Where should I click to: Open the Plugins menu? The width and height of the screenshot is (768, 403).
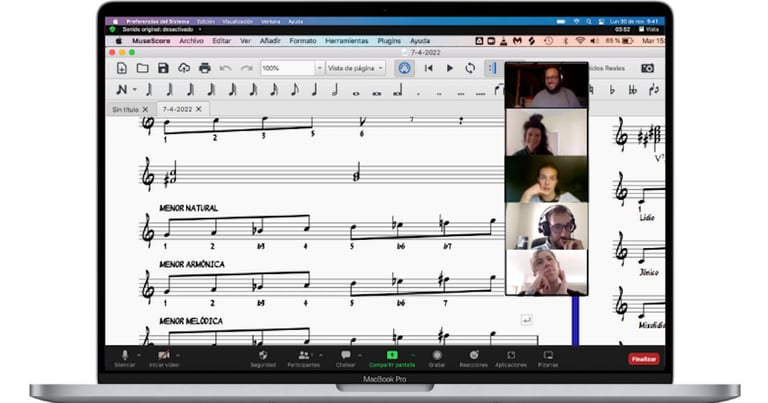click(389, 41)
